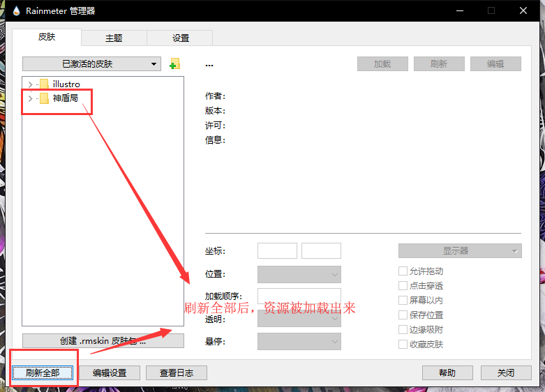Viewport: 545px width, 392px height.
Task: Click the 神盾局 folder icon
Action: point(44,98)
